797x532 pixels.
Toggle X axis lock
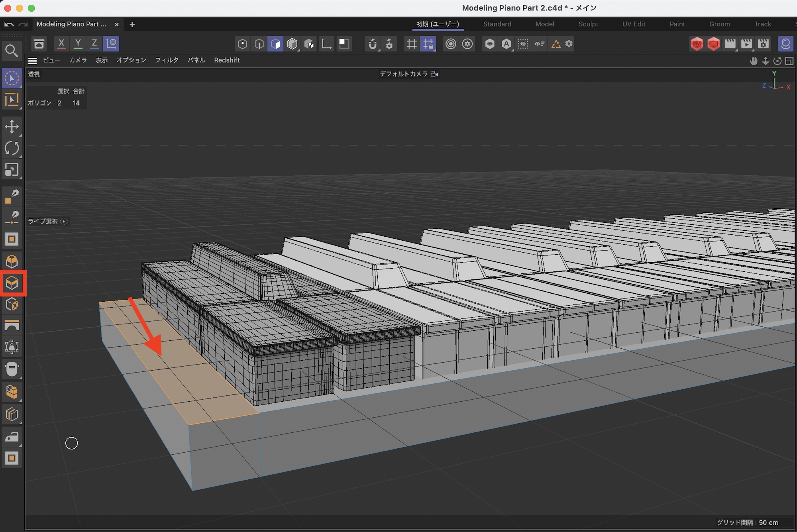point(61,44)
